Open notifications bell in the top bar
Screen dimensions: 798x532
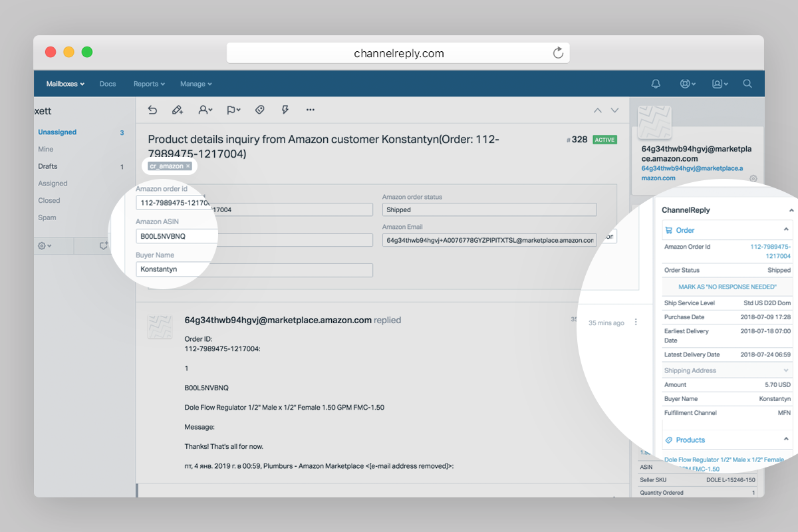[x=656, y=84]
